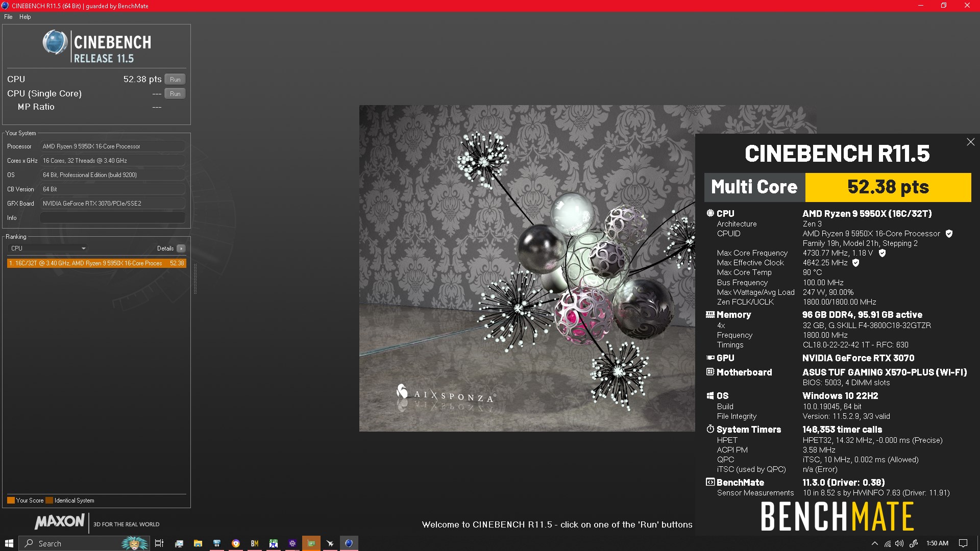The height and width of the screenshot is (551, 980).
Task: Click the GPU icon in BenchMate panel
Action: (x=710, y=358)
